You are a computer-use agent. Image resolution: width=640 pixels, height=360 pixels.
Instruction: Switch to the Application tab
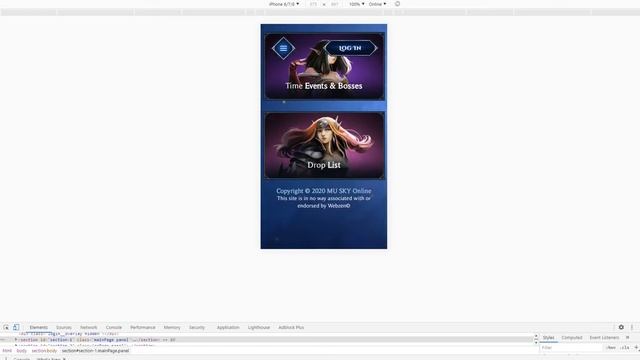(x=228, y=327)
